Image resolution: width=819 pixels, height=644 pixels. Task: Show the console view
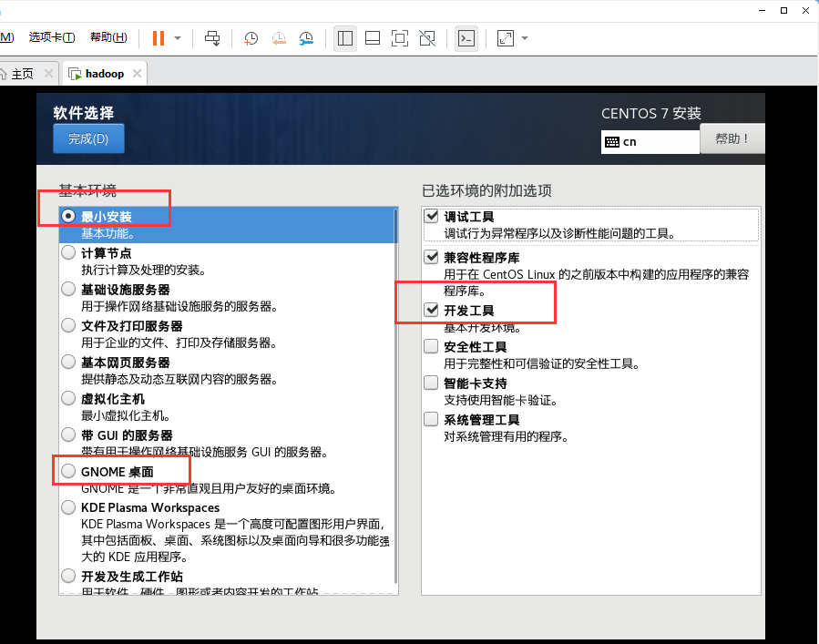pos(466,38)
